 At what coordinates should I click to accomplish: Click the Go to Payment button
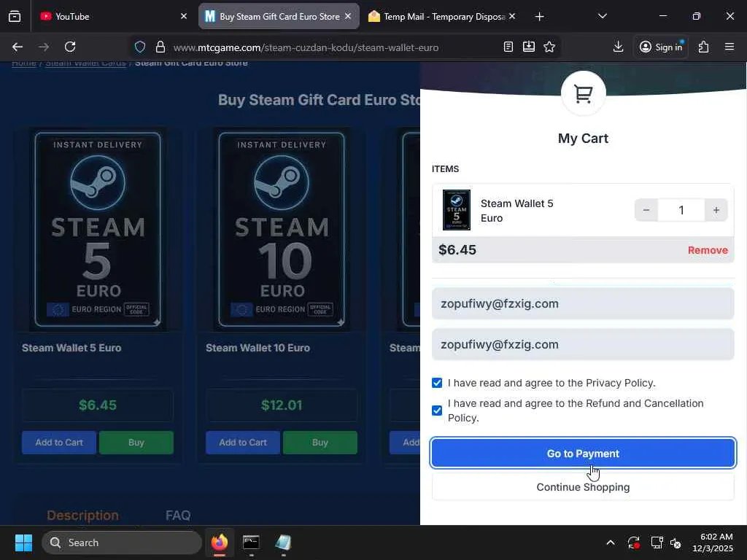coord(583,454)
